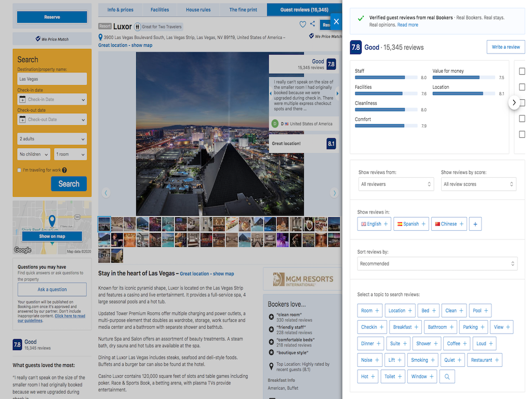Click the Ask a question button
Screen dimensions: 532x399
[52, 289]
